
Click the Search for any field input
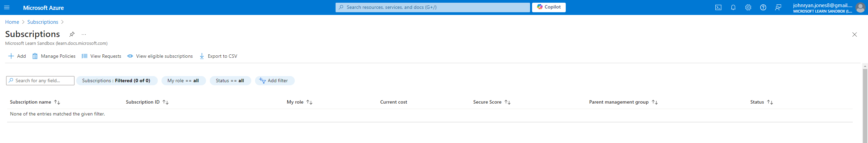[x=40, y=81]
